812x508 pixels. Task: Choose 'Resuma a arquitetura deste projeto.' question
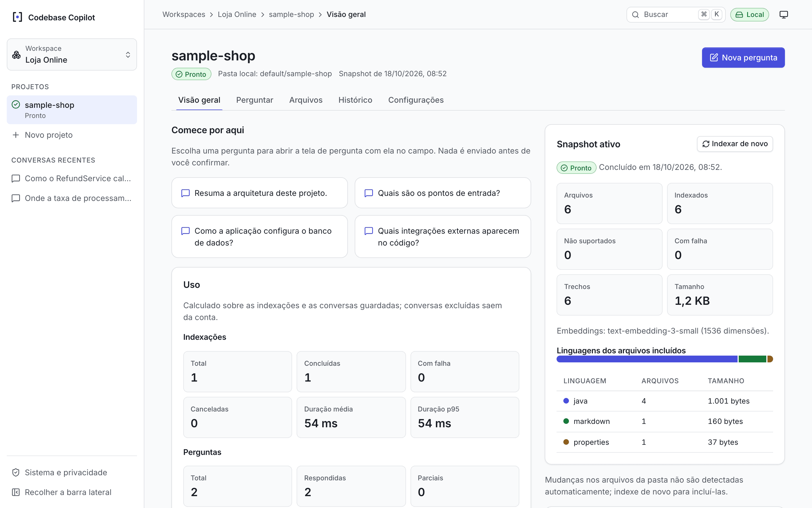tap(259, 193)
